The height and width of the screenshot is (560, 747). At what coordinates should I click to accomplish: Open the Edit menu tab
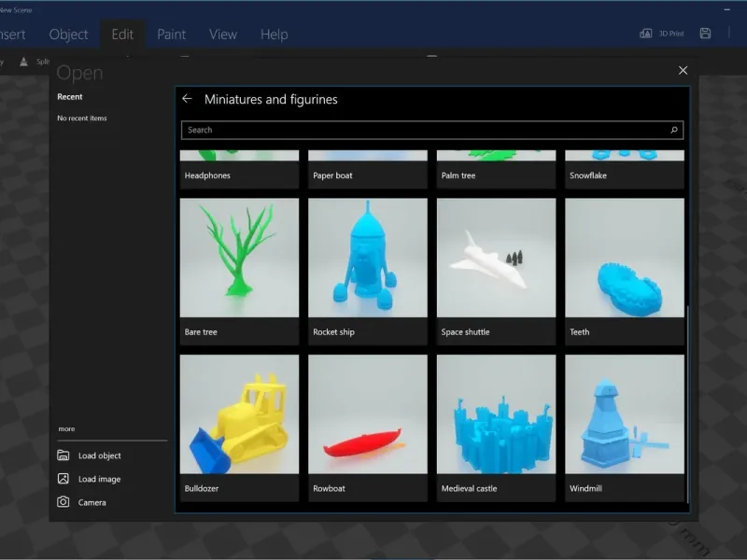(x=122, y=35)
